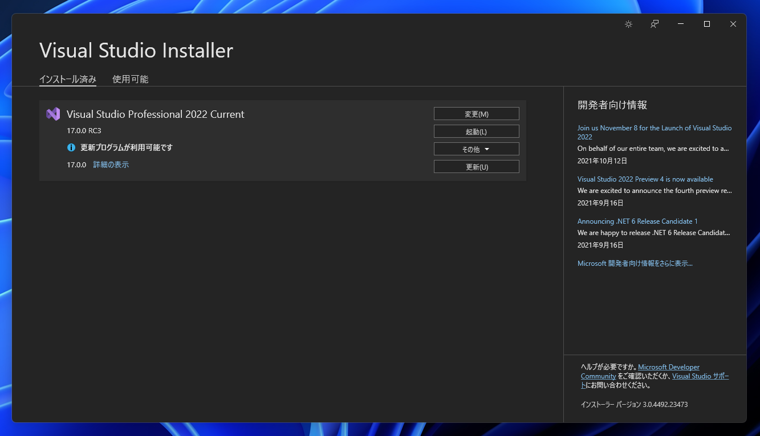Click the 変更(M) button
This screenshot has width=760, height=436.
pos(476,114)
